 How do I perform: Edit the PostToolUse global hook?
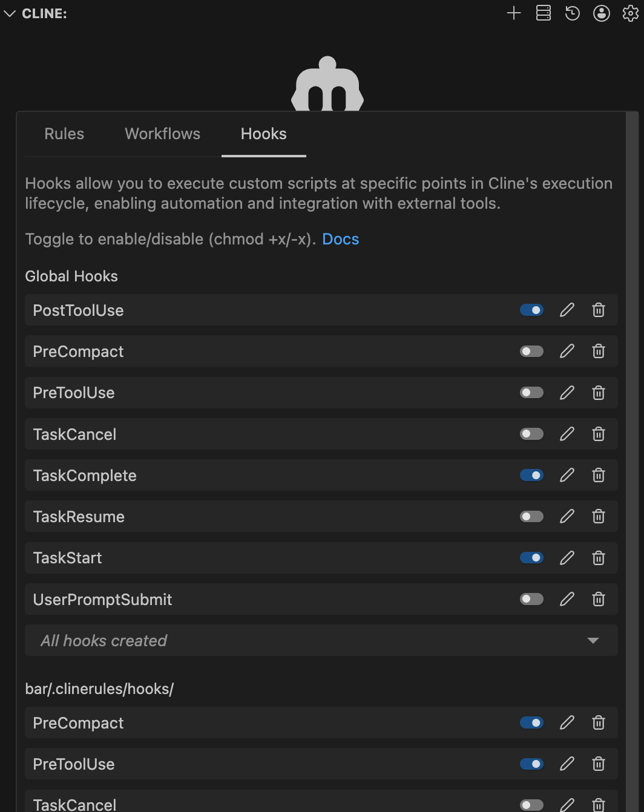click(x=567, y=310)
